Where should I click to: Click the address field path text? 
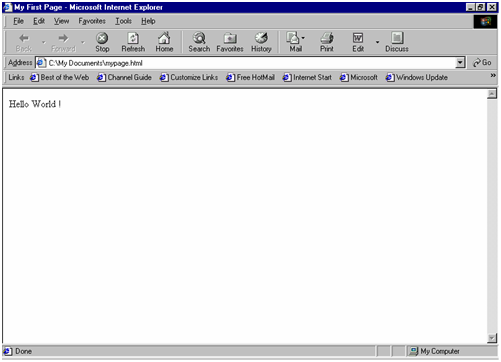(x=95, y=63)
